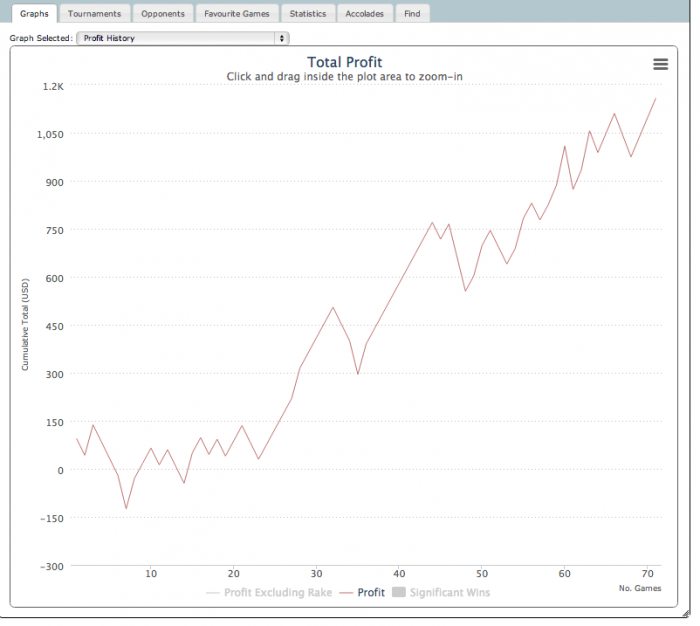Open the Find tab
Image resolution: width=700 pixels, height=626 pixels.
point(412,14)
